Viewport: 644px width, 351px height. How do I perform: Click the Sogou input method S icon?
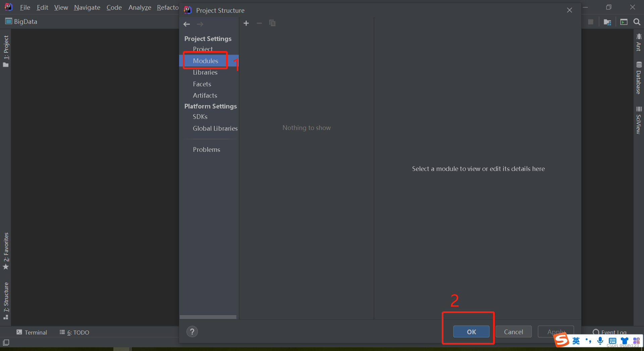(562, 341)
